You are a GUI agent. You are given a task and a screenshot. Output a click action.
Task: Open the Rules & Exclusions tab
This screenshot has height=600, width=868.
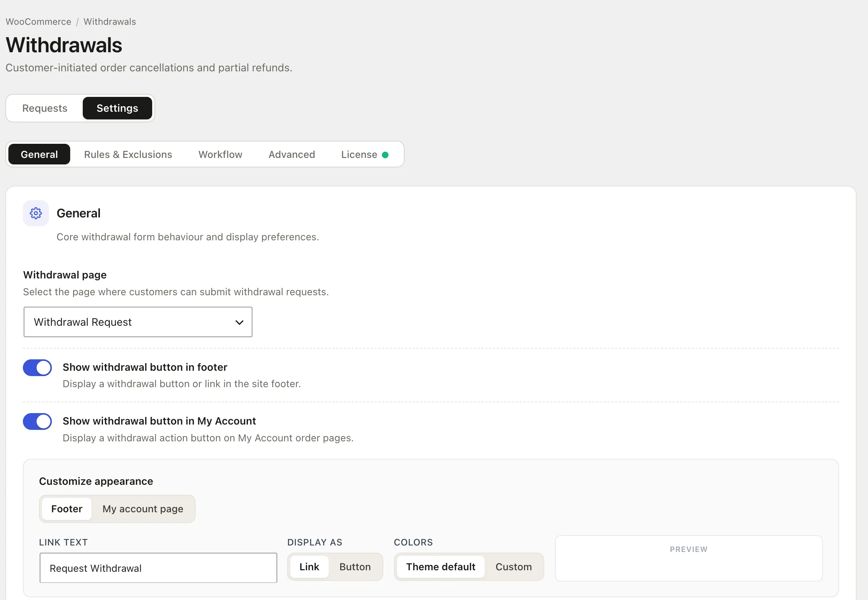point(128,154)
